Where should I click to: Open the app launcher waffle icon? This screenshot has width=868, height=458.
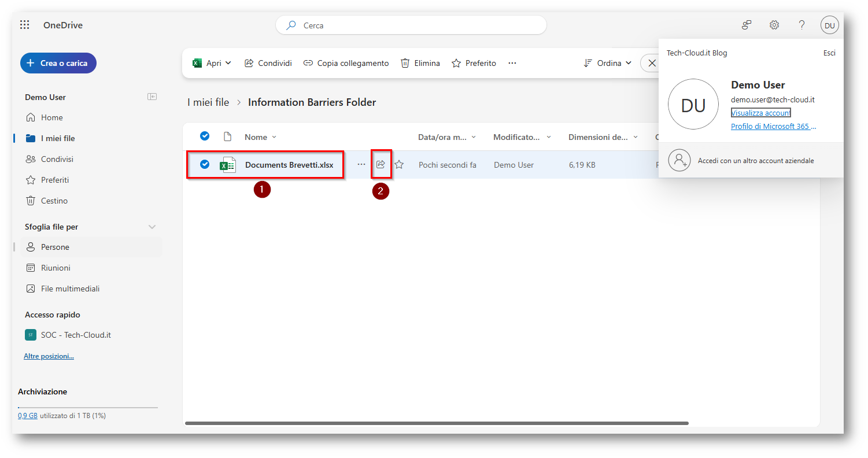click(x=24, y=25)
